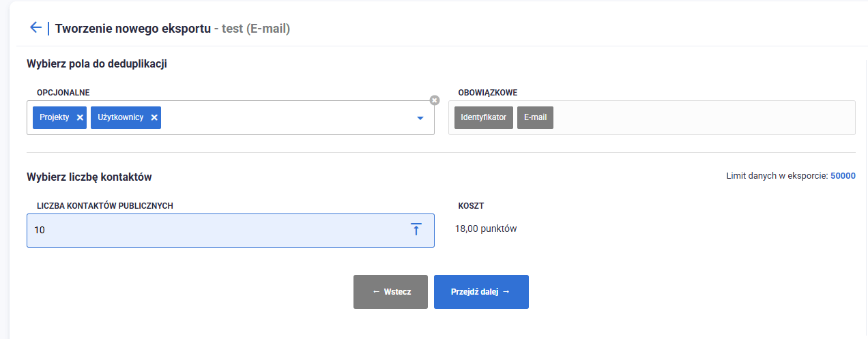The height and width of the screenshot is (339, 868).
Task: Click the mandatory E-mail tag
Action: point(535,117)
